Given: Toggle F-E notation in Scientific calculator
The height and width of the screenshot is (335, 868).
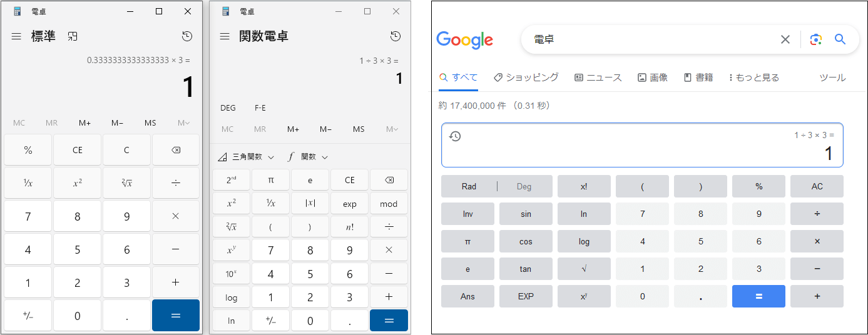Looking at the screenshot, I should 260,108.
